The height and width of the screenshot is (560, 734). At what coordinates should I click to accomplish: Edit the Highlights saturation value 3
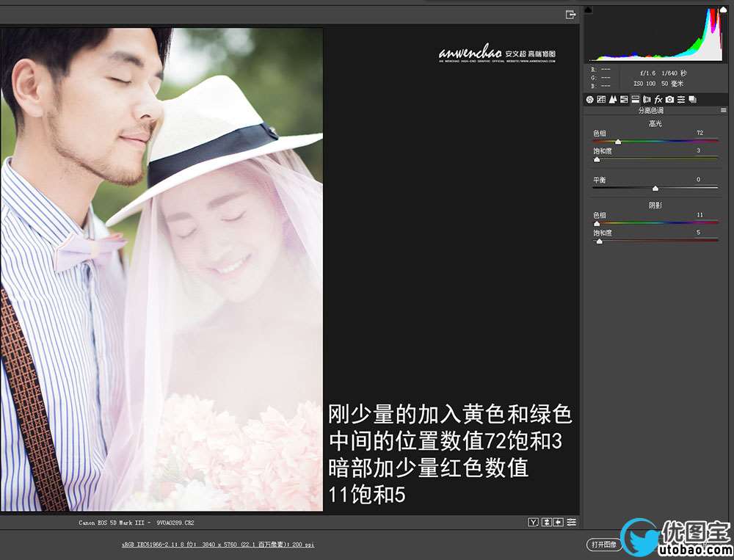tap(699, 150)
